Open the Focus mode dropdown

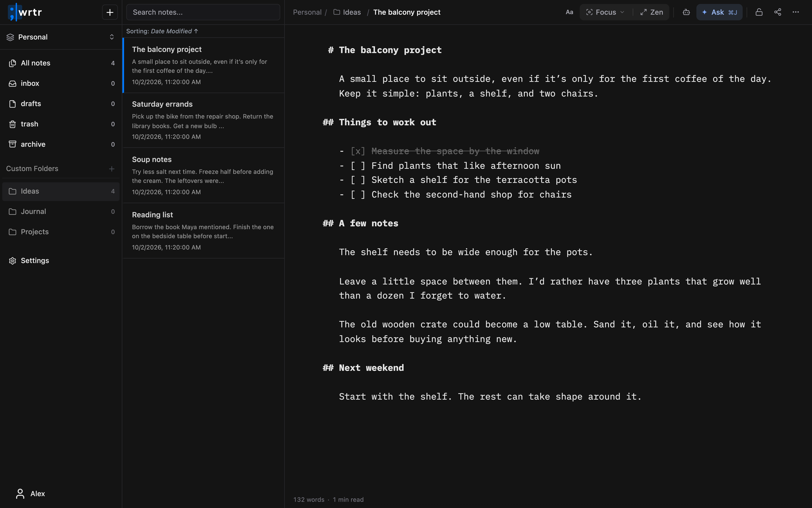(605, 12)
